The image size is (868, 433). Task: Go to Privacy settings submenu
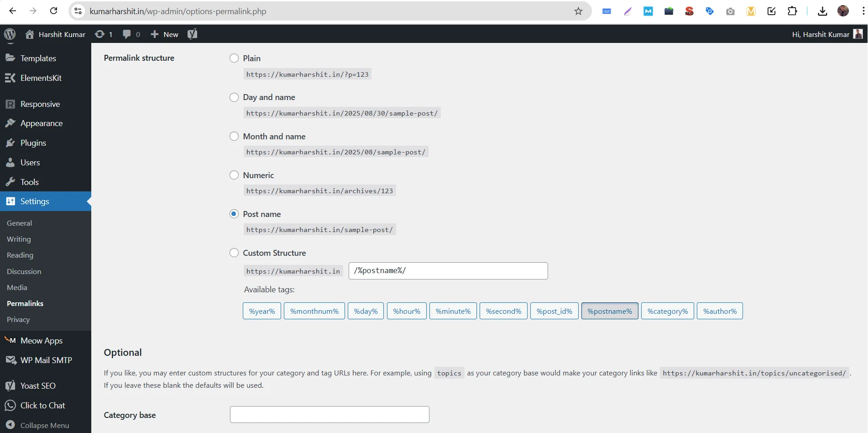(18, 320)
